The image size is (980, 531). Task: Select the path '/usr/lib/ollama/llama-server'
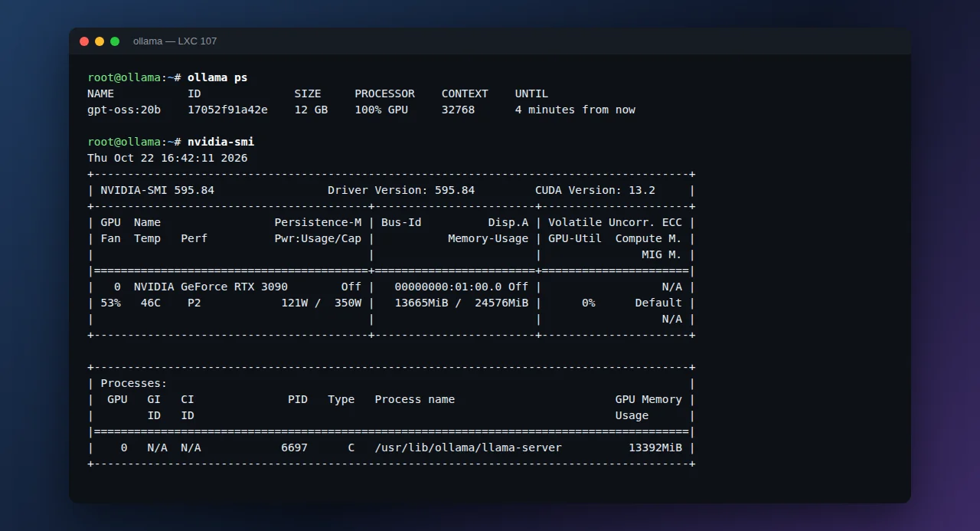click(469, 447)
